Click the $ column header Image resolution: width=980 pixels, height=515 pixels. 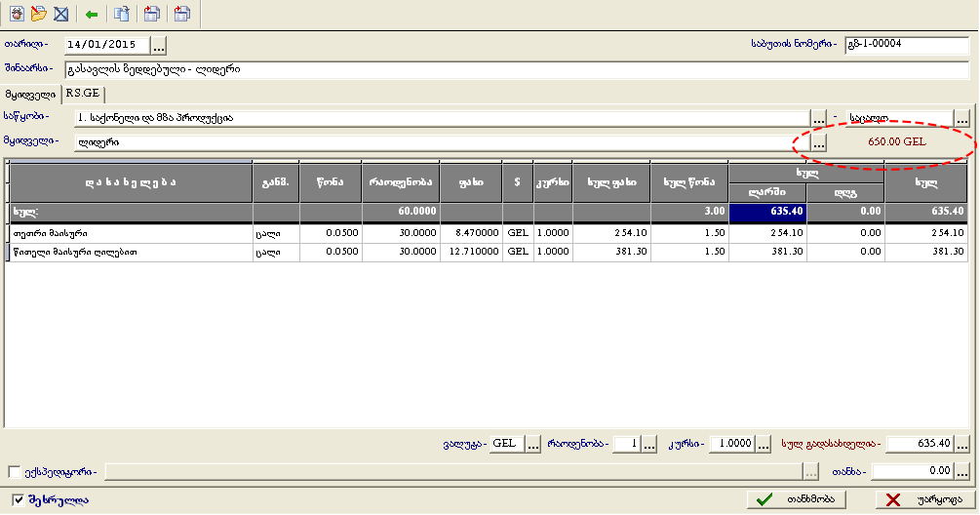[518, 182]
